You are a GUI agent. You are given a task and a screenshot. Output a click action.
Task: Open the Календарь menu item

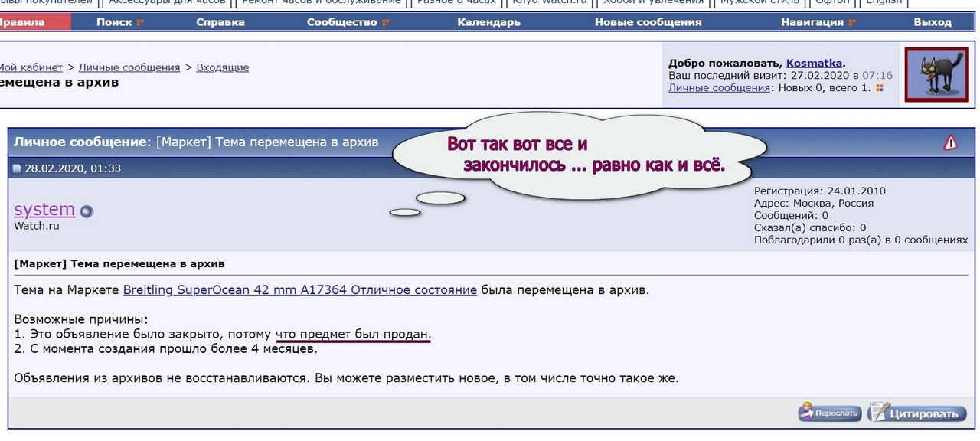[x=488, y=22]
